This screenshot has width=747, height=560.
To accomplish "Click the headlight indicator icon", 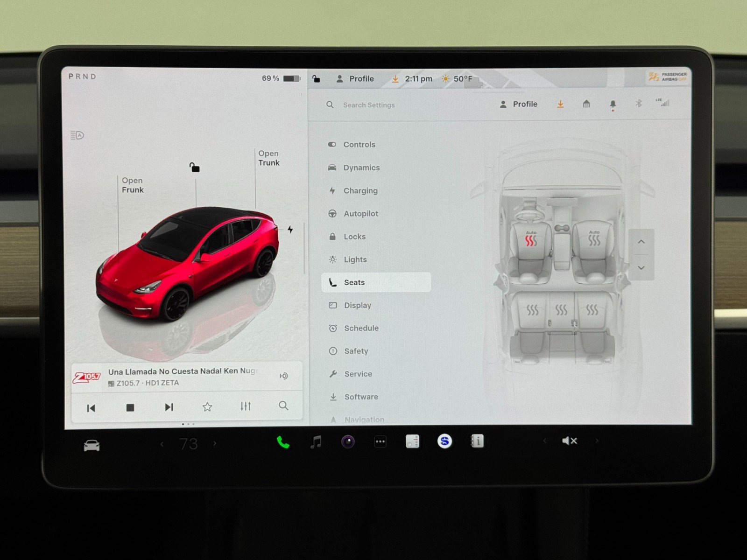I will [77, 135].
